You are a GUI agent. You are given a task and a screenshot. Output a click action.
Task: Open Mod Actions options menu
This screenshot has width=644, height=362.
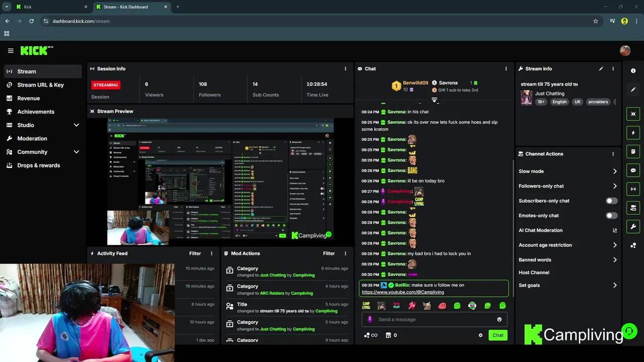(x=345, y=253)
